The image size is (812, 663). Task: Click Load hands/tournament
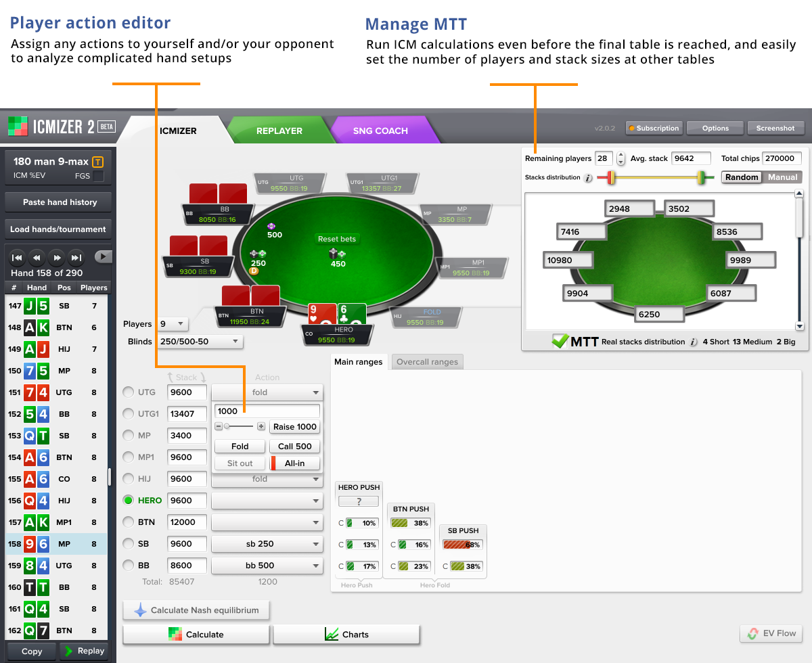click(58, 229)
